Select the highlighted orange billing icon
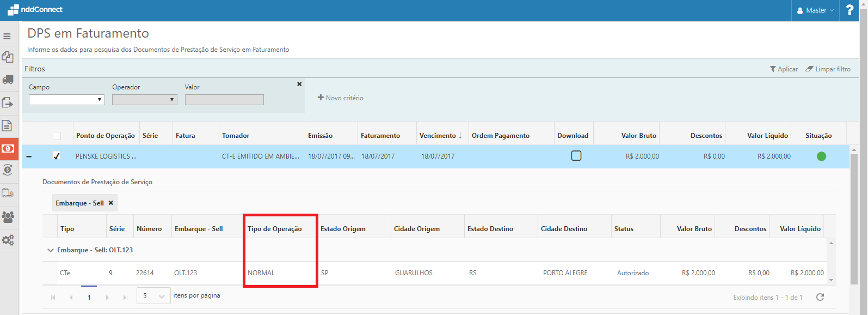 tap(8, 149)
